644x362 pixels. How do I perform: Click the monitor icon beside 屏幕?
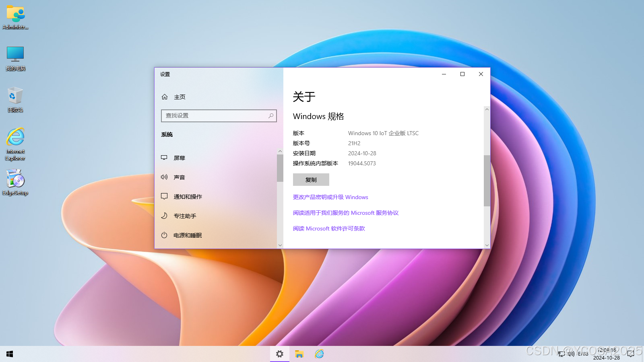pyautogui.click(x=164, y=158)
